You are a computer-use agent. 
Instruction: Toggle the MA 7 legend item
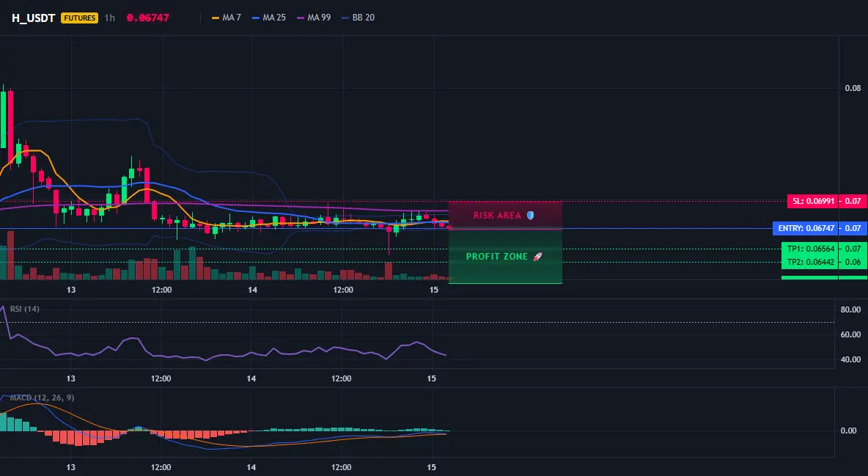click(227, 18)
